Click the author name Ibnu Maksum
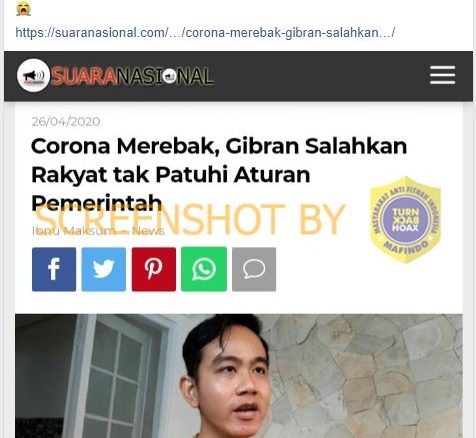This screenshot has height=438, width=476. 73,231
